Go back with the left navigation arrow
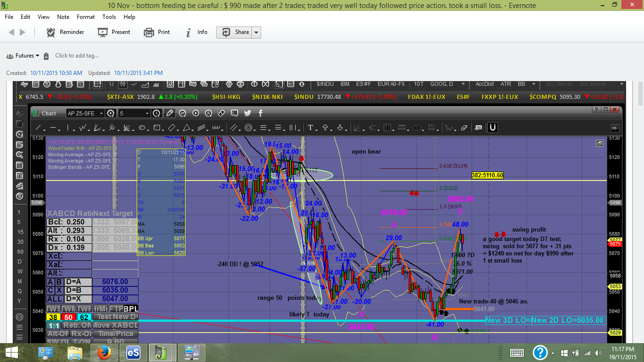644x362 pixels. [x=11, y=32]
